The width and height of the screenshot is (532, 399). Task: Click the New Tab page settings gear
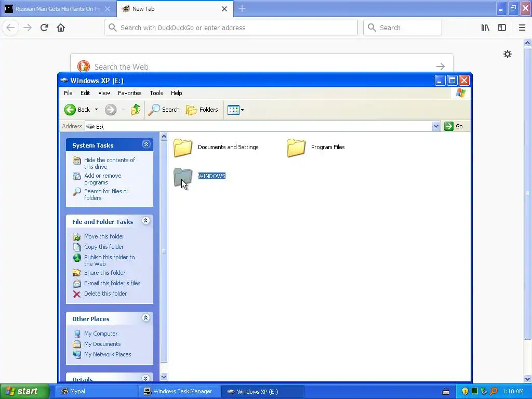pos(507,54)
